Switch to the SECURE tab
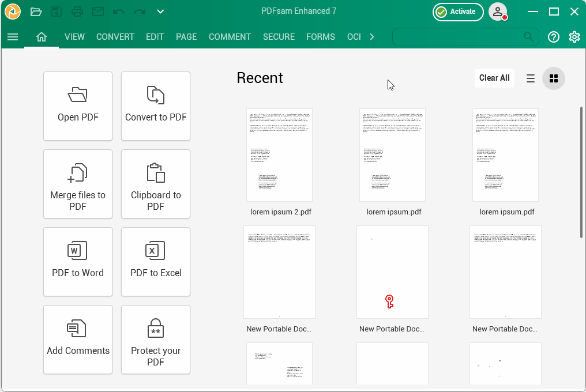Image resolution: width=586 pixels, height=392 pixels. [x=279, y=37]
